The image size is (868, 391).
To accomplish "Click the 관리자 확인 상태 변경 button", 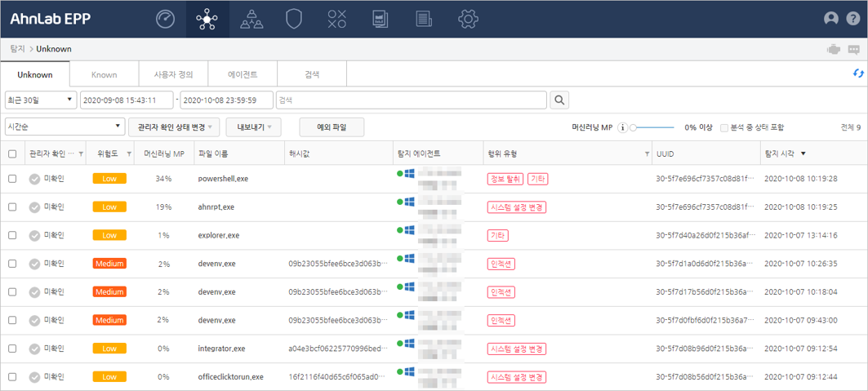I will [175, 127].
